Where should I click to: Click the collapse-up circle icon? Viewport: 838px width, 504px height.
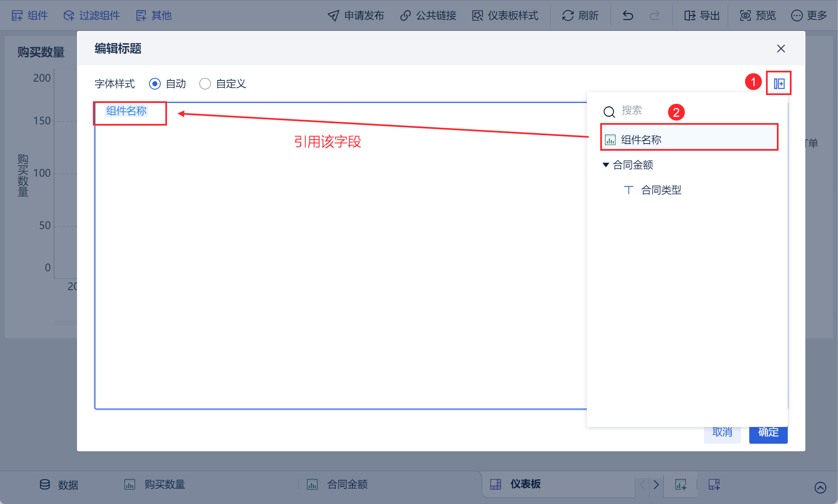[x=820, y=488]
